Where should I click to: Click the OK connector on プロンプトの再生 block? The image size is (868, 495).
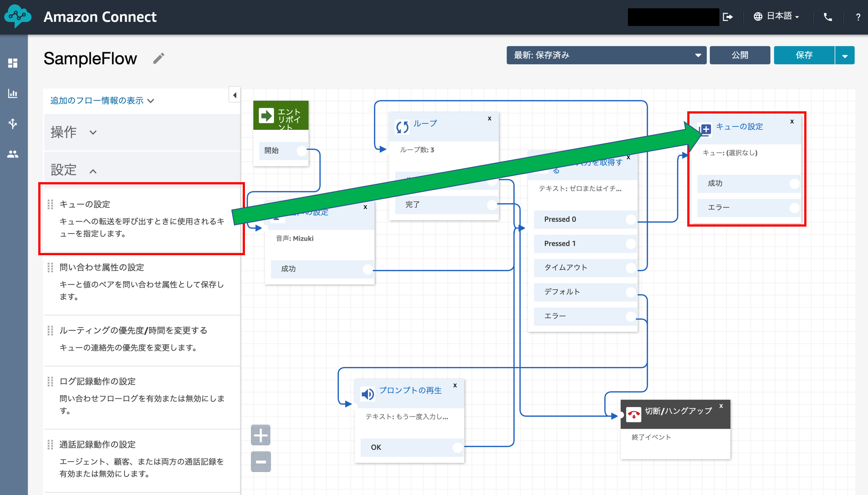click(x=457, y=447)
